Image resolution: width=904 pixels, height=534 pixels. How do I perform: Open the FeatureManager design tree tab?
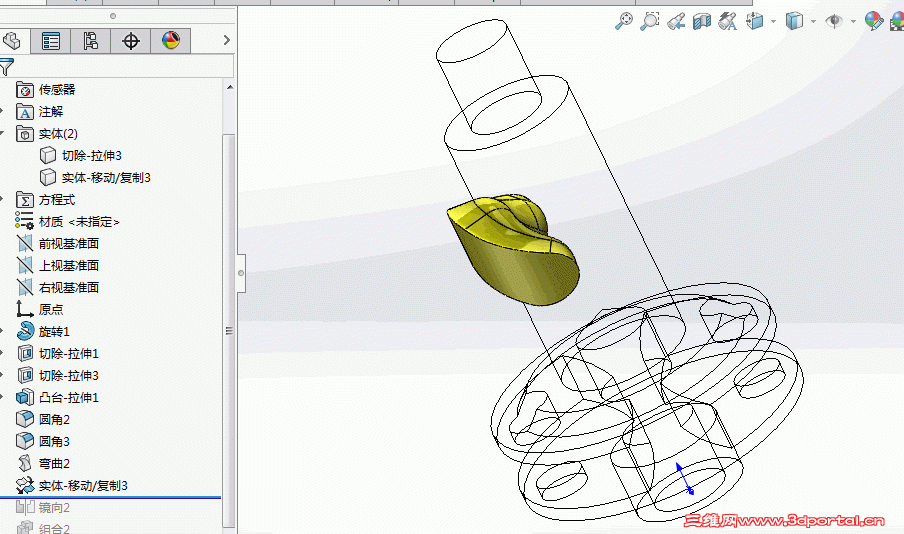tap(12, 41)
